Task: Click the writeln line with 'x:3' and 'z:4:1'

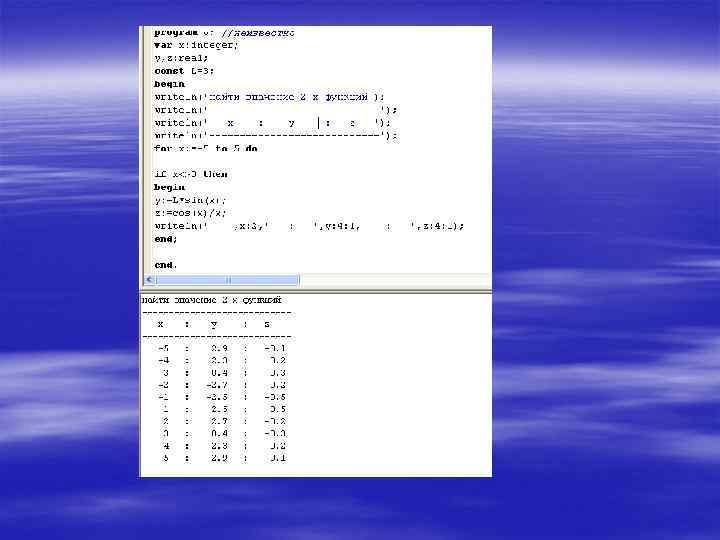Action: pyautogui.click(x=309, y=226)
